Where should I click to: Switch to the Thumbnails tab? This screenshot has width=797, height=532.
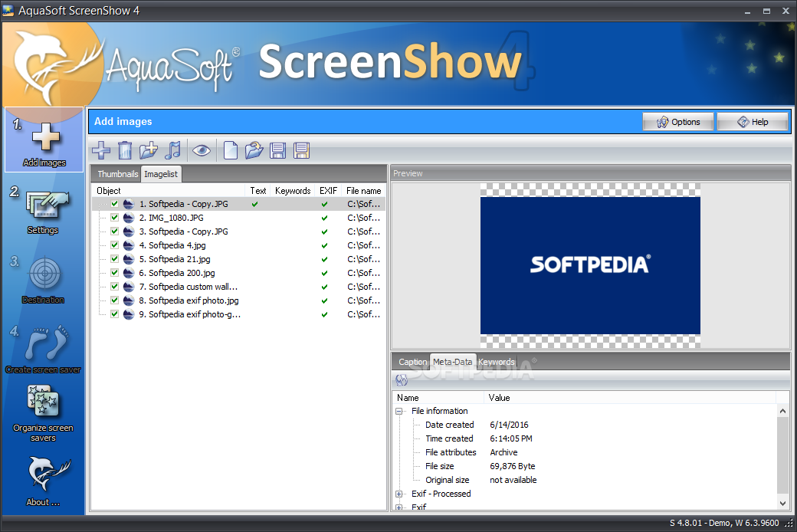pyautogui.click(x=117, y=174)
